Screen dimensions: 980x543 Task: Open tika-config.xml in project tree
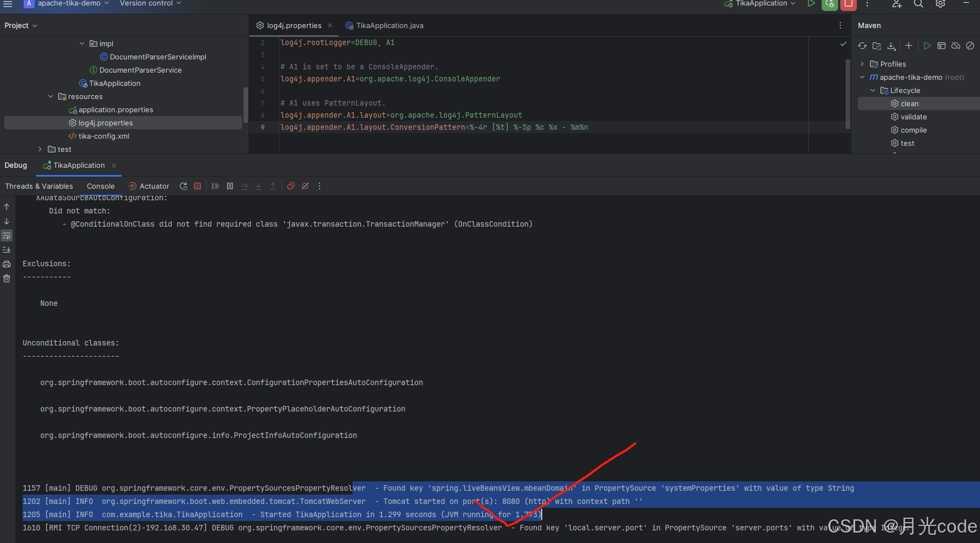(99, 136)
